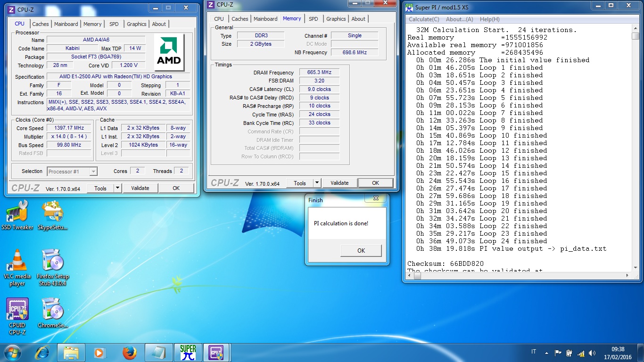644x362 pixels.
Task: Click the notepad-like taskbar window icon
Action: pos(159,353)
